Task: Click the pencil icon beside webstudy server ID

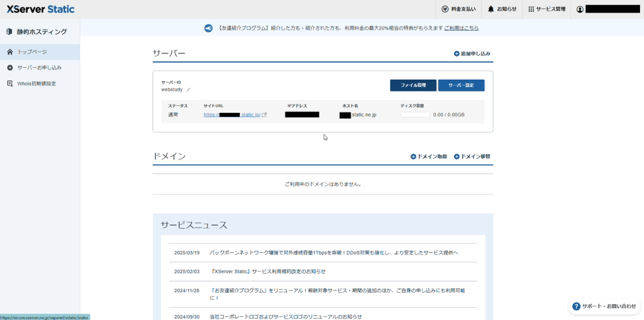Action: (x=188, y=90)
